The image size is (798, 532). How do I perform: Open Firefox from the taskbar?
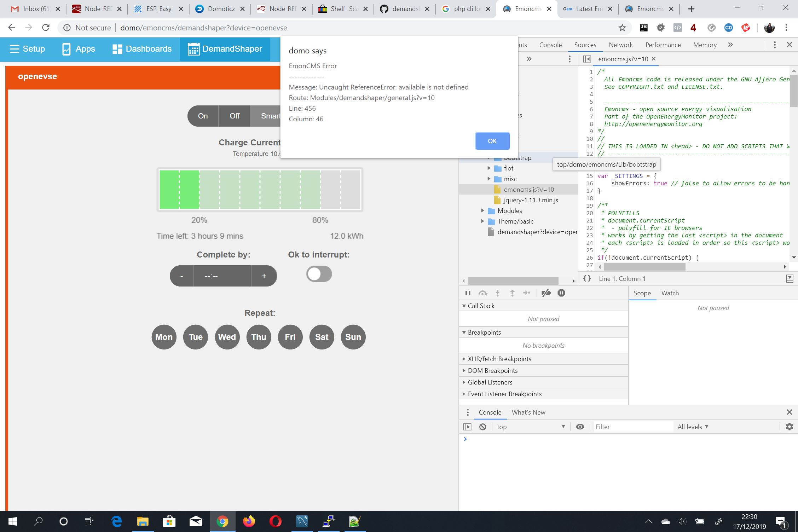(x=249, y=521)
